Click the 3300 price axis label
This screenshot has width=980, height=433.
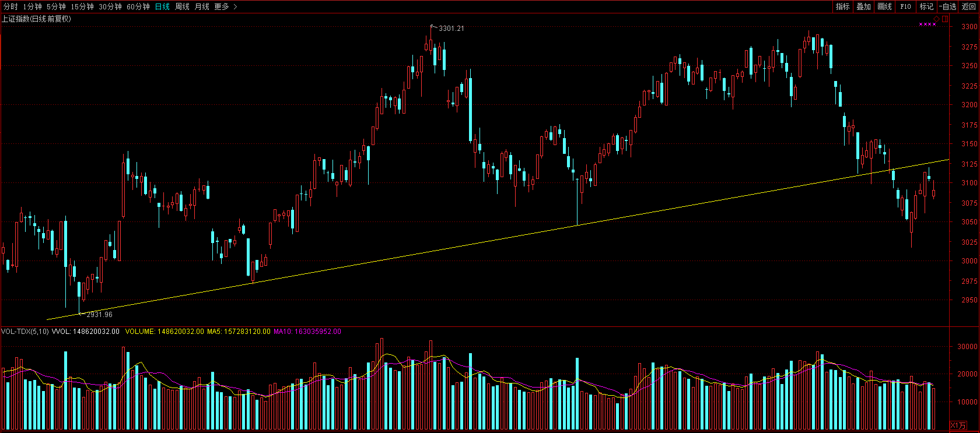[x=970, y=27]
